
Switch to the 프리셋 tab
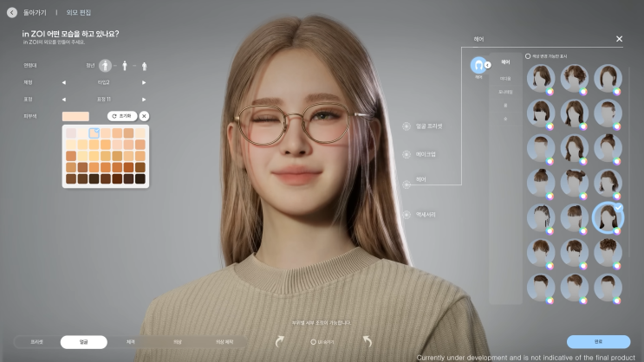(x=37, y=342)
